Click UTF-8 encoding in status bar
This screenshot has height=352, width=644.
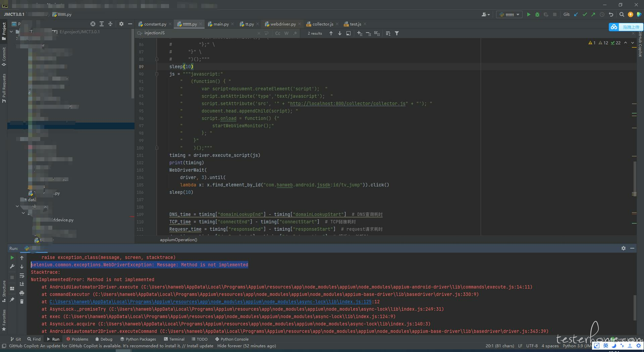coord(532,346)
